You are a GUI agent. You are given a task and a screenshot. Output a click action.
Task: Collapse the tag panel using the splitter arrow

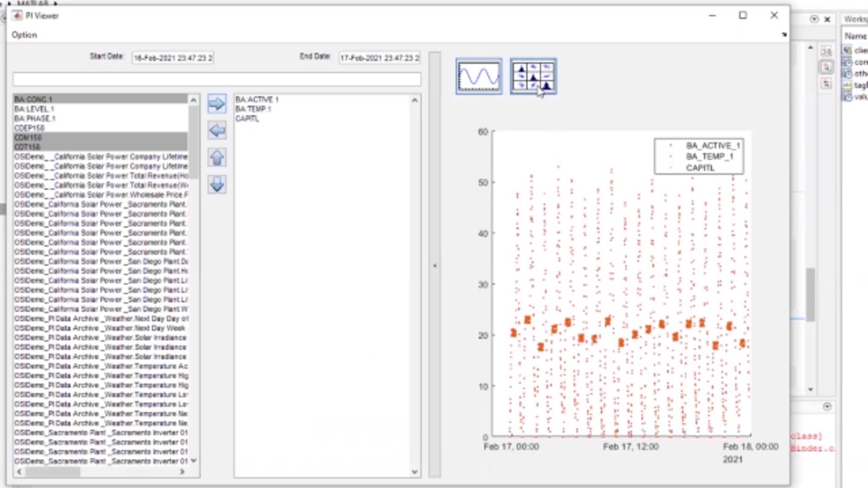pos(435,266)
